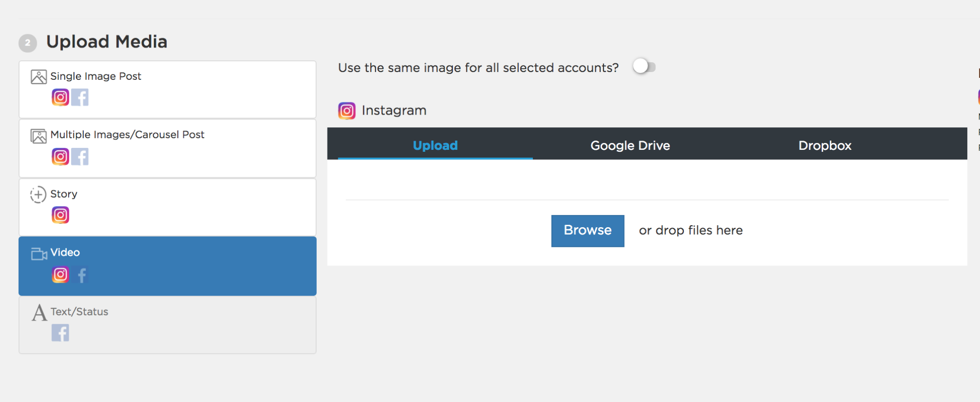The width and height of the screenshot is (980, 402).
Task: Click the Instagram logo above the upload tabs
Action: 347,111
